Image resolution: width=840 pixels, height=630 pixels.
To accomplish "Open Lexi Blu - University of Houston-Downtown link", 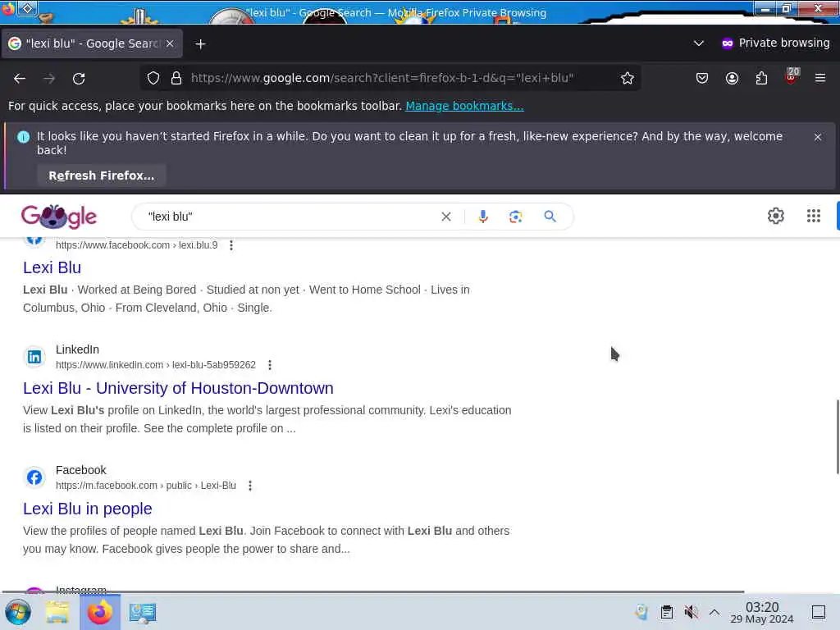I will [178, 388].
